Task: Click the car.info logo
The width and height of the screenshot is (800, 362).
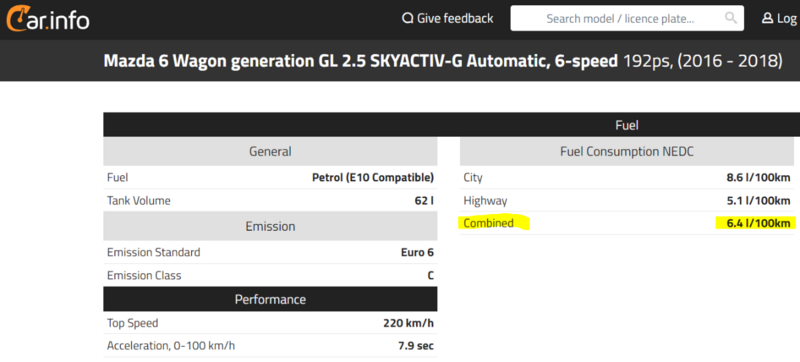Action: [x=47, y=19]
